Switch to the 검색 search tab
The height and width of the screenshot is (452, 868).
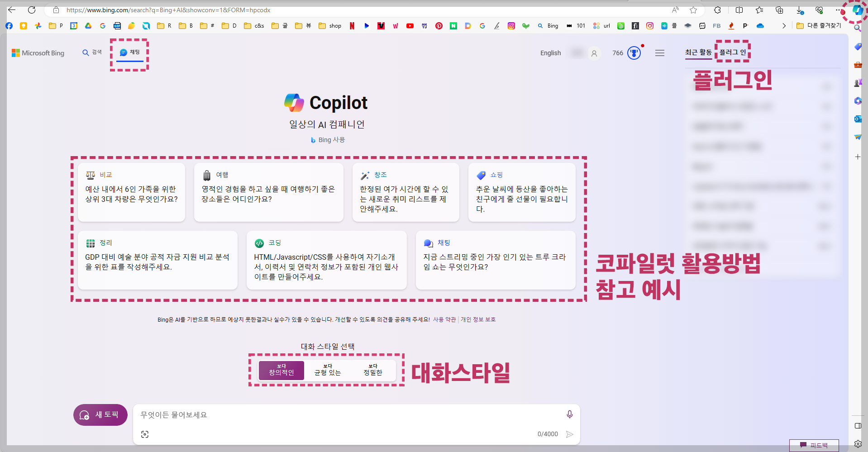coord(92,52)
